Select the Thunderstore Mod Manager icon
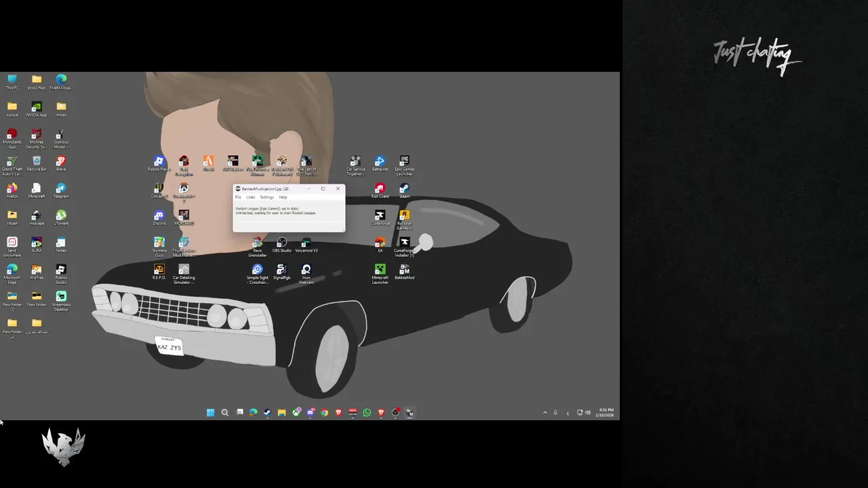 coord(183,247)
